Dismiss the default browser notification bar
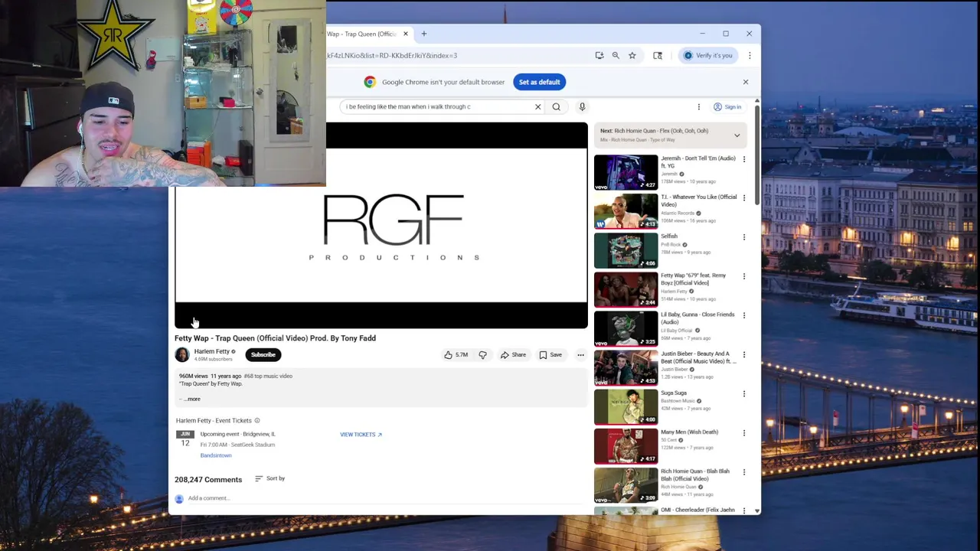Image resolution: width=980 pixels, height=551 pixels. (746, 82)
